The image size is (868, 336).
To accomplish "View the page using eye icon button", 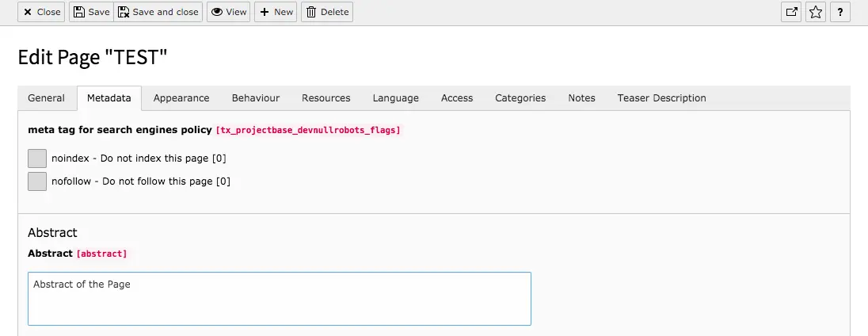I will (228, 12).
